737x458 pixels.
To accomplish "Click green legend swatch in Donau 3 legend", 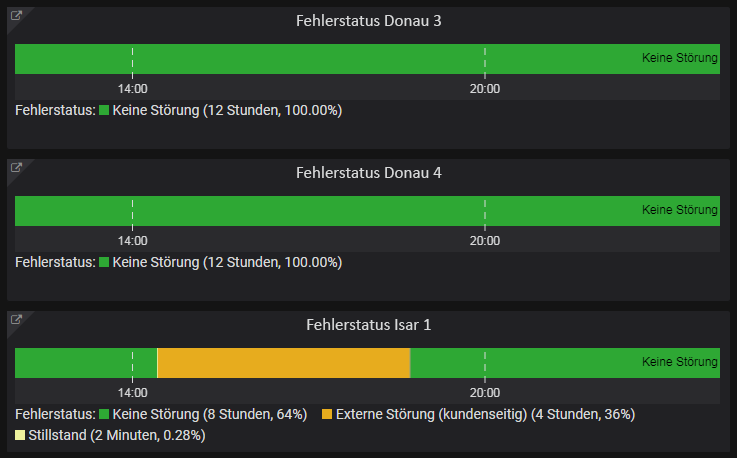I will (104, 110).
